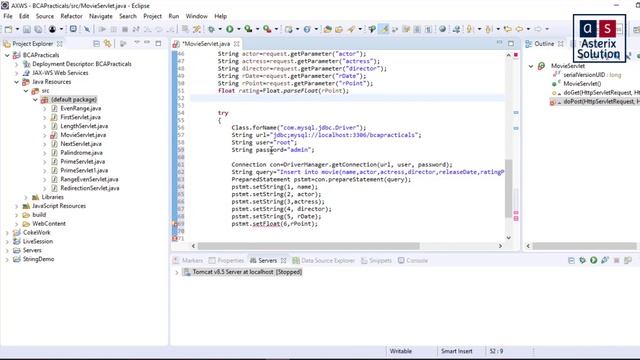This screenshot has width=640, height=360.
Task: Expand the WebContent folder
Action: 16,224
